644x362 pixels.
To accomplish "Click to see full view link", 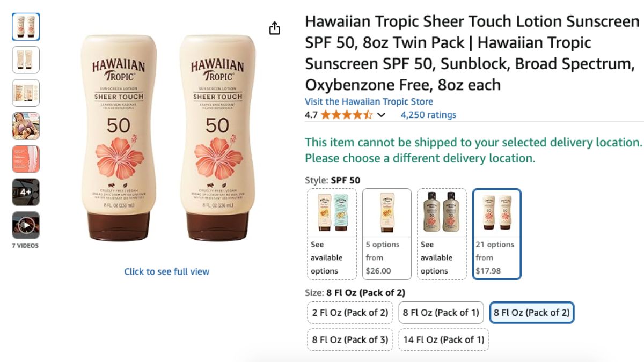I will 167,271.
